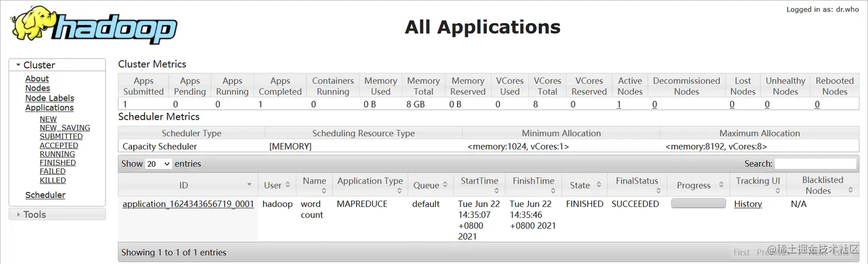The width and height of the screenshot is (868, 264).
Task: Open the Unhealthy Nodes count link
Action: point(767,105)
